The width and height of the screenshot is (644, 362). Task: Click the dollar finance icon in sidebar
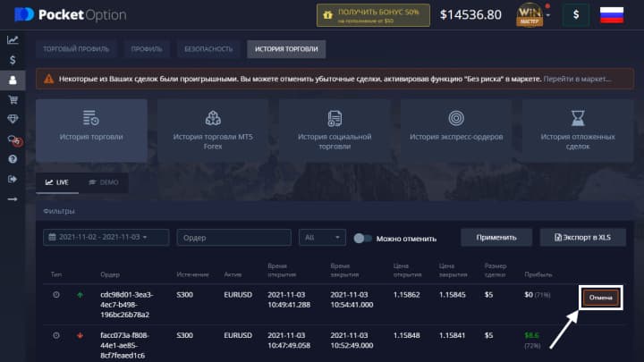coord(13,60)
